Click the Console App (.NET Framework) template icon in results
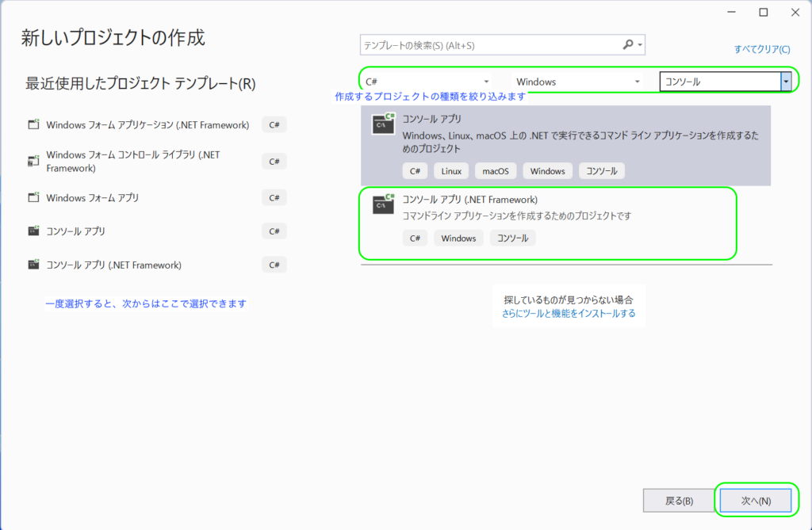The width and height of the screenshot is (812, 530). 383,204
